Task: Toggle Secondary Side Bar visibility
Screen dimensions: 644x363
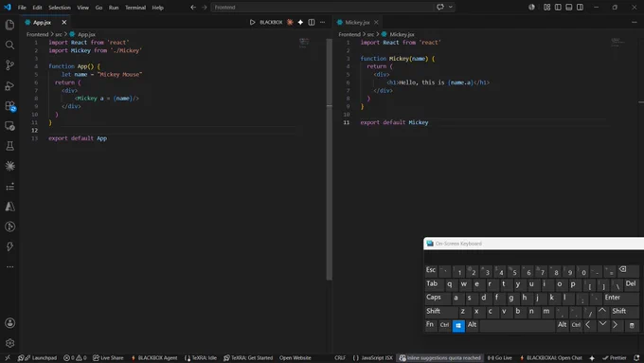Action: pyautogui.click(x=580, y=7)
